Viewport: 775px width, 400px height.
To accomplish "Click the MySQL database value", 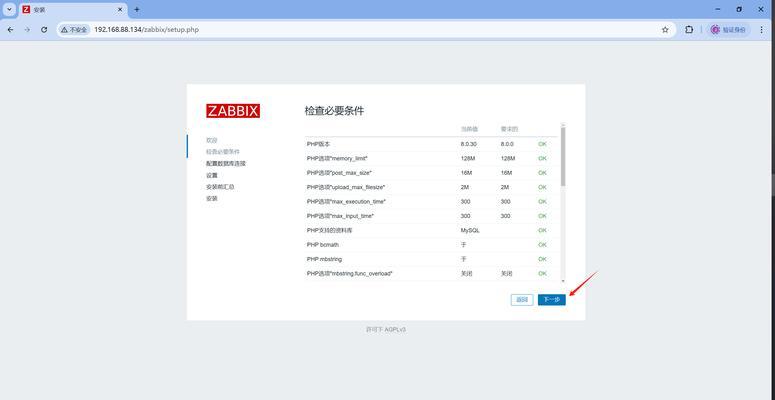I will click(x=470, y=230).
